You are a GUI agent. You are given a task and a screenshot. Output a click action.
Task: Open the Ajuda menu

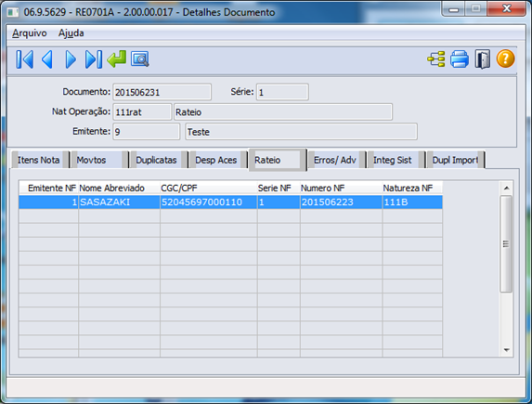click(x=71, y=33)
